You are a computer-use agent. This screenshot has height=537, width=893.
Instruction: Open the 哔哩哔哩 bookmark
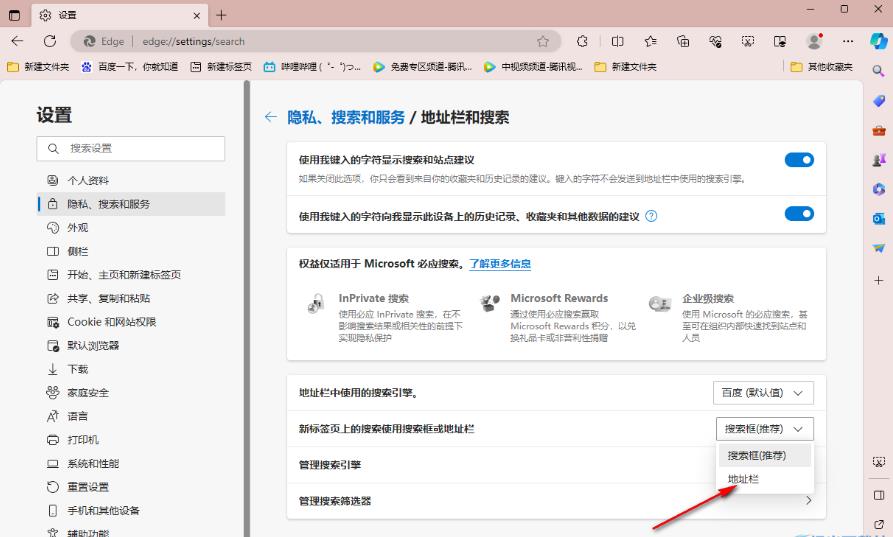tap(312, 67)
